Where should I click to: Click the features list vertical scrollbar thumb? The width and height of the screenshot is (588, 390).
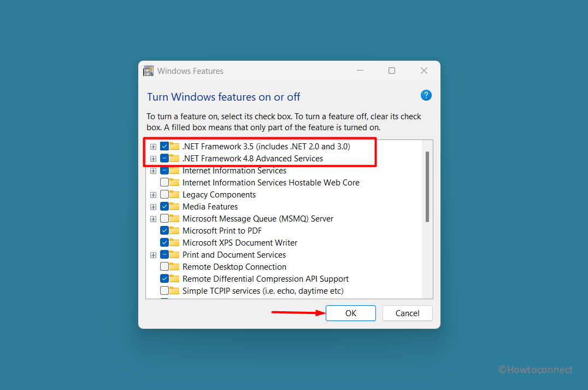pyautogui.click(x=427, y=187)
